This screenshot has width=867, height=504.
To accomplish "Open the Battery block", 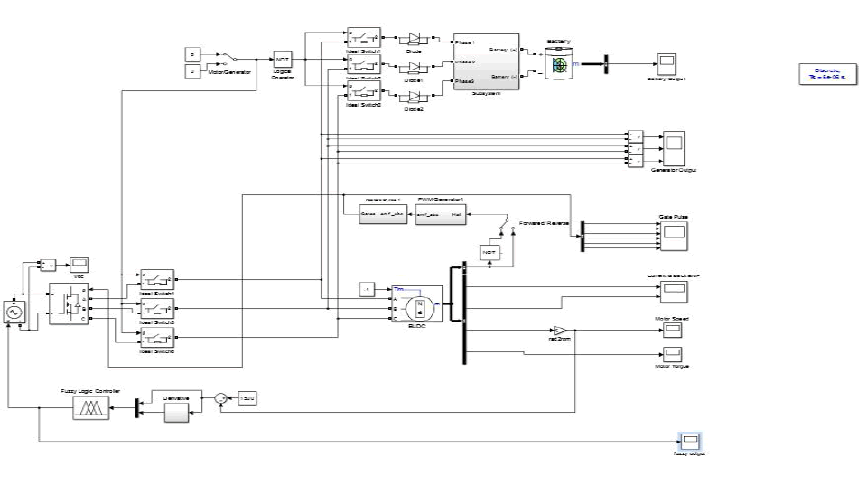I will tap(560, 64).
